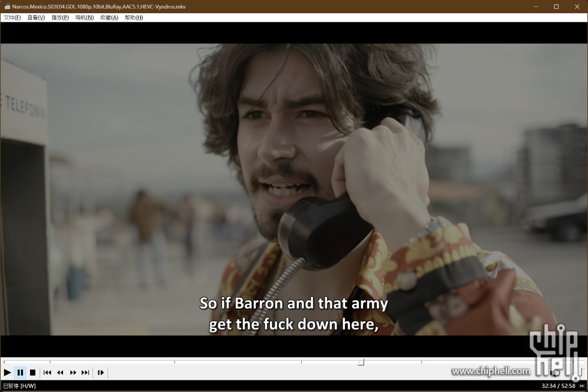The image size is (588, 392).
Task: Click the 已暂停 [H/W] status text
Action: point(19,385)
